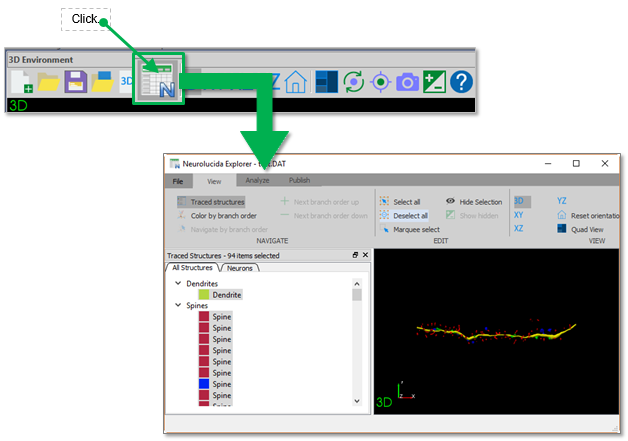Open the Neurolucida Explorer table icon
The width and height of the screenshot is (628, 441).
point(160,80)
